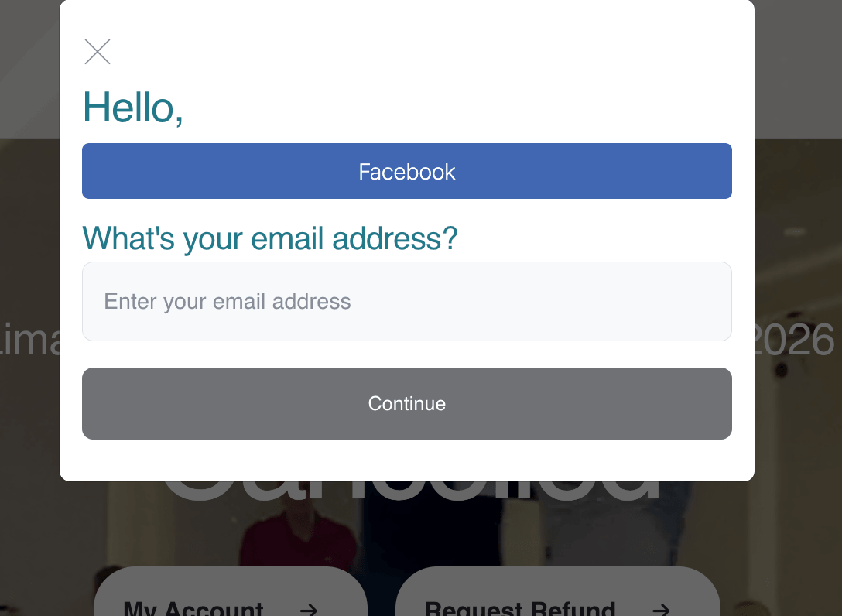Close the login dialog with the X icon
This screenshot has width=842, height=616.
(x=98, y=52)
